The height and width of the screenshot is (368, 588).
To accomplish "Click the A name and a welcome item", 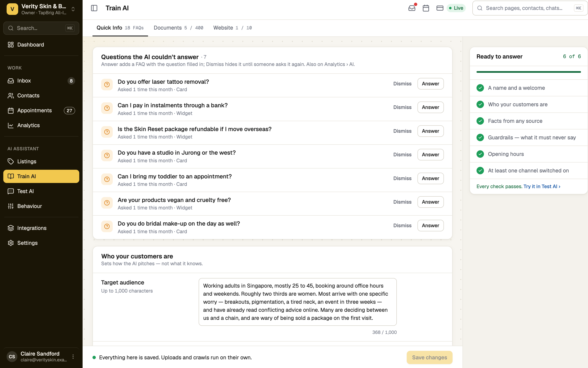I will click(529, 88).
